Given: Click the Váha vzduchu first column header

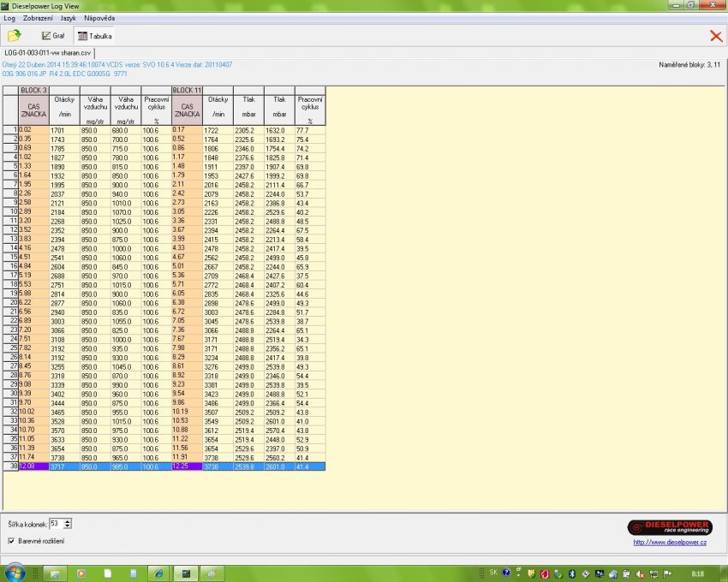Looking at the screenshot, I should (95, 110).
